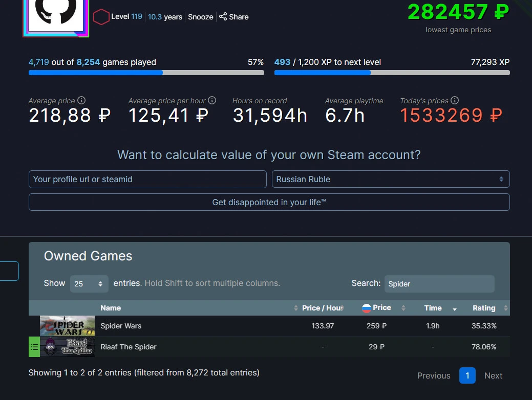The image size is (532, 400).
Task: Click the 1.9h time cell
Action: coord(433,326)
